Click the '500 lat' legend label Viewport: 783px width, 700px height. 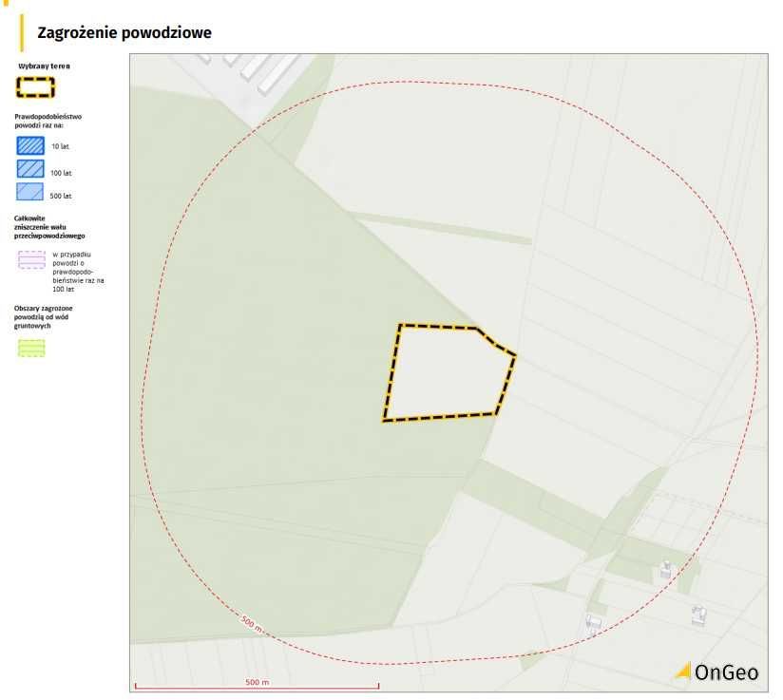(x=61, y=196)
